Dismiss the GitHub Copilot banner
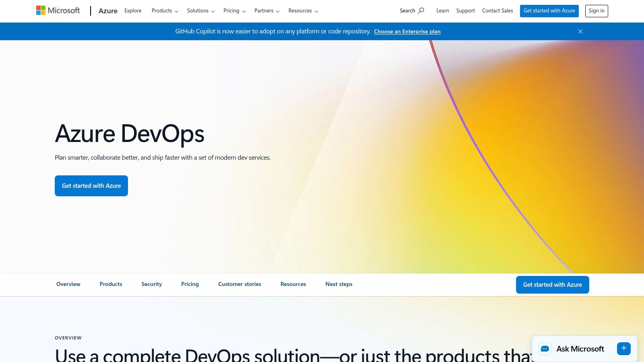644x362 pixels. (x=580, y=31)
